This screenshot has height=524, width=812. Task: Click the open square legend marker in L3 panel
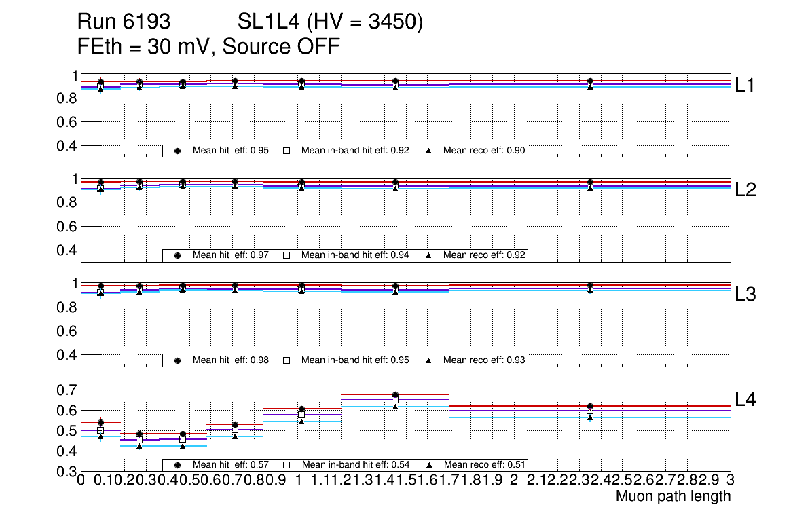pyautogui.click(x=286, y=360)
